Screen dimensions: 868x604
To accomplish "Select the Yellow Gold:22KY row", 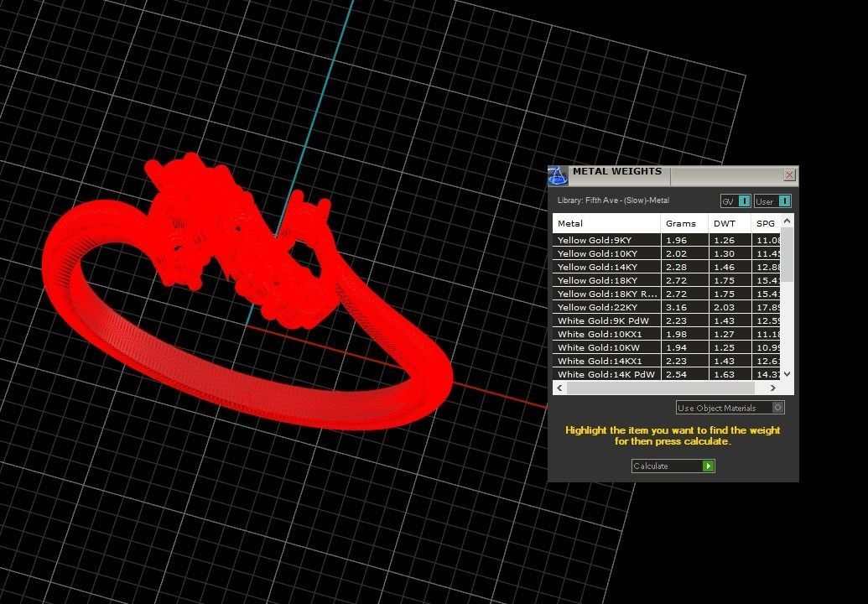I will point(667,307).
